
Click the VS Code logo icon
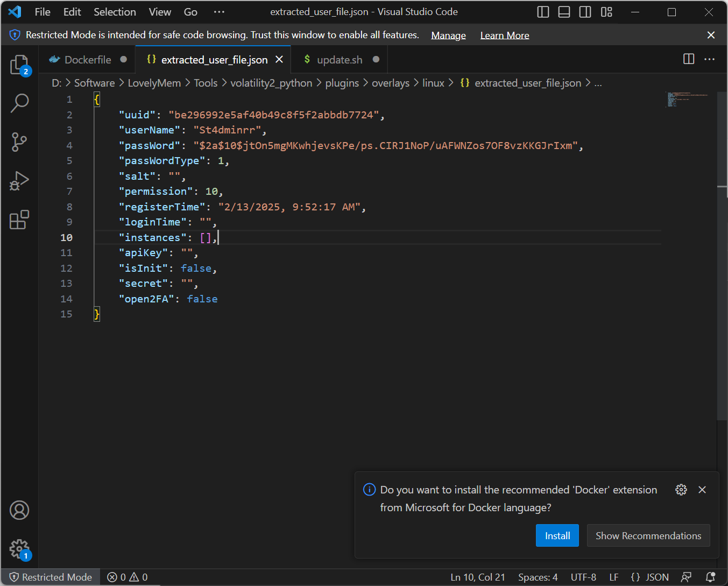(15, 12)
